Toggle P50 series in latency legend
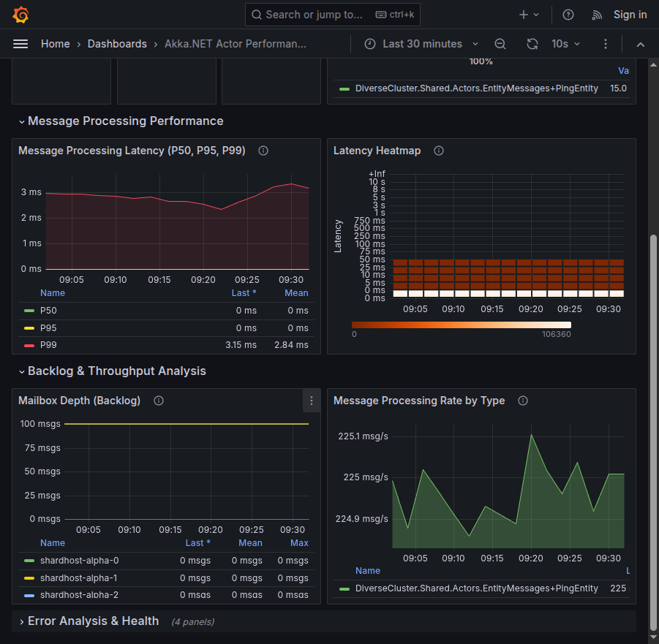Screen dimensions: 659x644 tap(48, 311)
